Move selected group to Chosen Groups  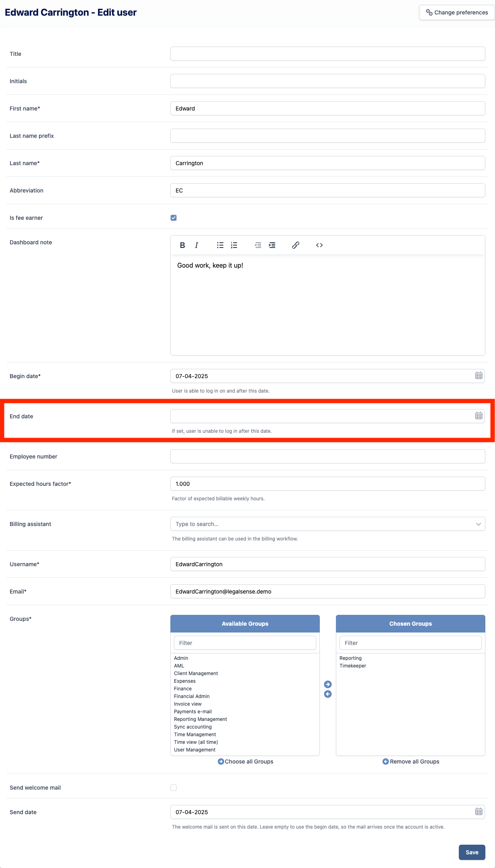coord(328,684)
